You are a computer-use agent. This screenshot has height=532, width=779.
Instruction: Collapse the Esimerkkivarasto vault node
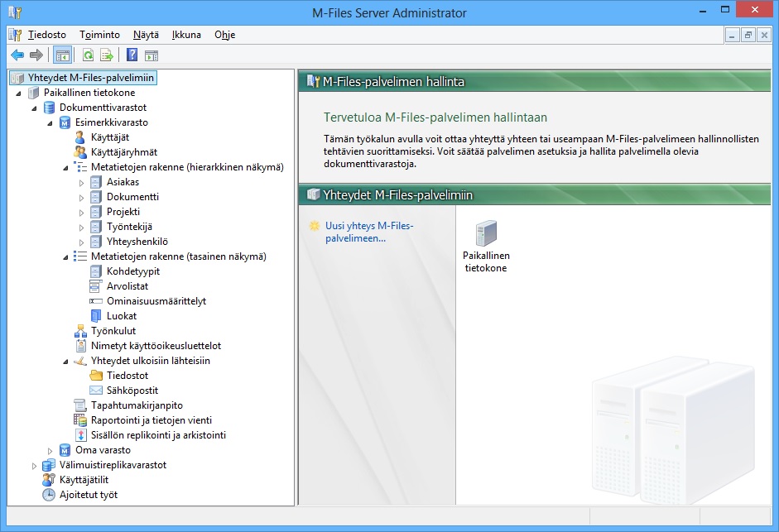click(50, 122)
